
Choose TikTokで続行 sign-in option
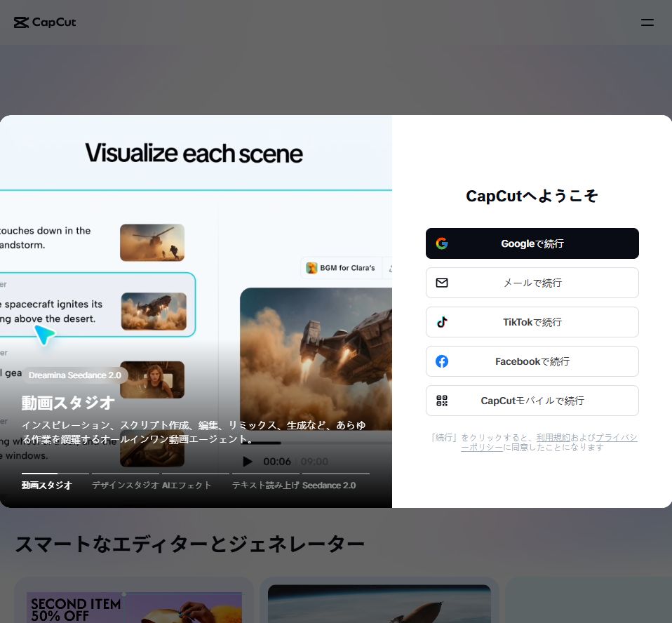coord(532,322)
